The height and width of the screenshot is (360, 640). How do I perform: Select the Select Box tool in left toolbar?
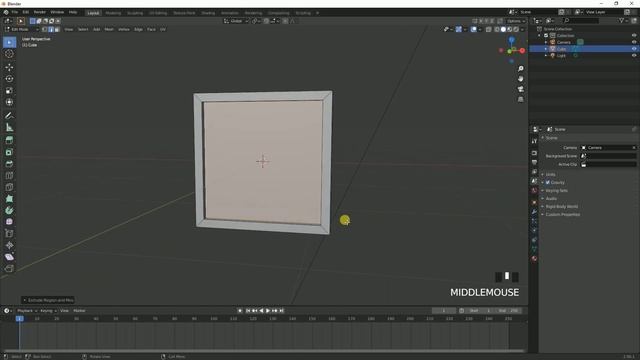pyautogui.click(x=9, y=42)
